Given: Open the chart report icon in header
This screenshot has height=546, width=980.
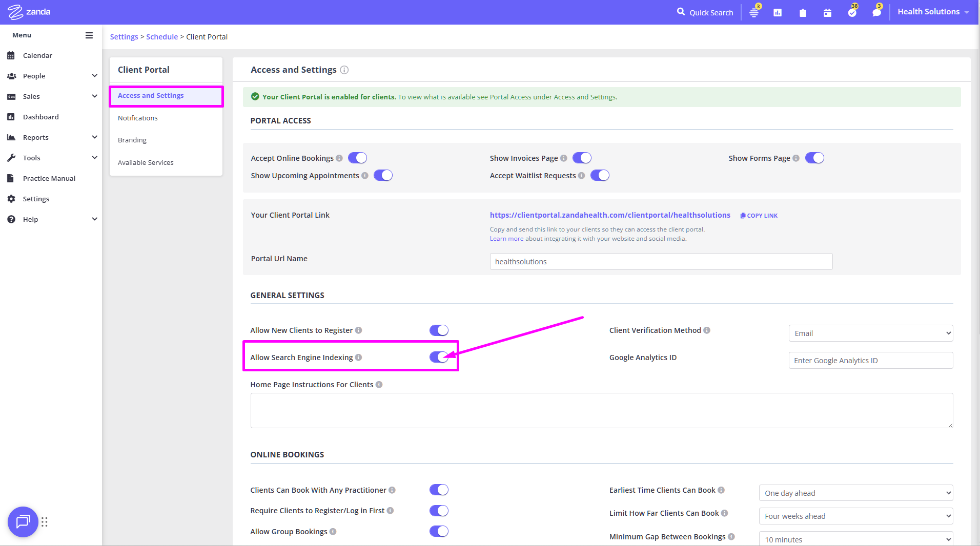Looking at the screenshot, I should 778,12.
